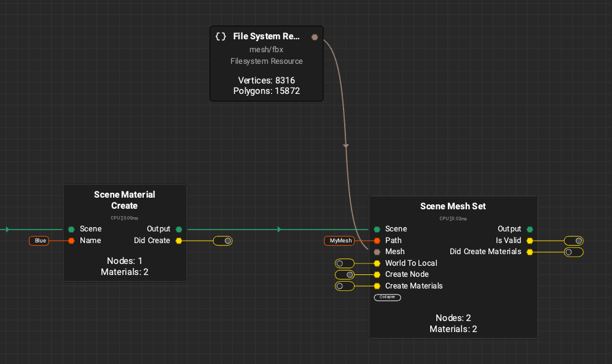Click Materials: 2 on Scene Mesh Set
612x364 pixels.
pyautogui.click(x=453, y=329)
